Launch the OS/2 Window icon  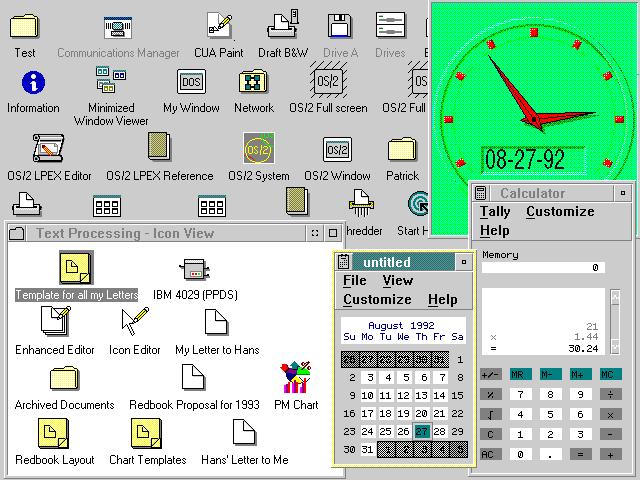click(337, 149)
